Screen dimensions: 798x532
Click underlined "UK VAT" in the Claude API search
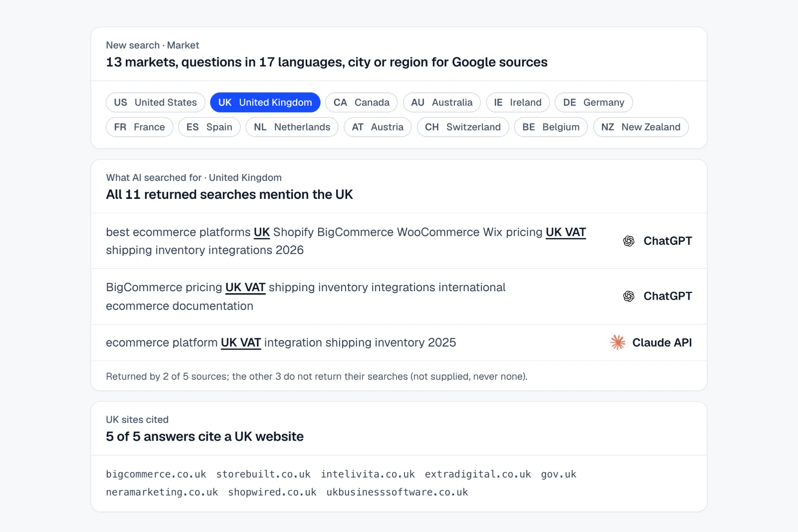241,343
